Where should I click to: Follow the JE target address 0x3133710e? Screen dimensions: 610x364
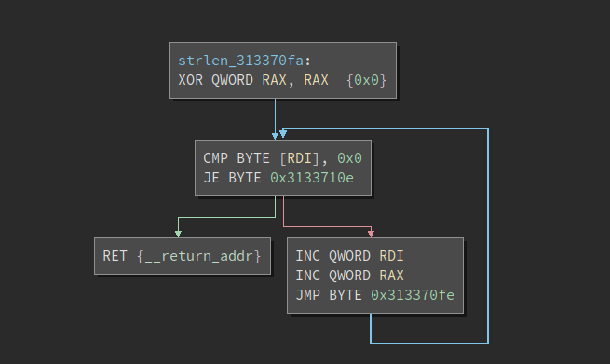[312, 178]
